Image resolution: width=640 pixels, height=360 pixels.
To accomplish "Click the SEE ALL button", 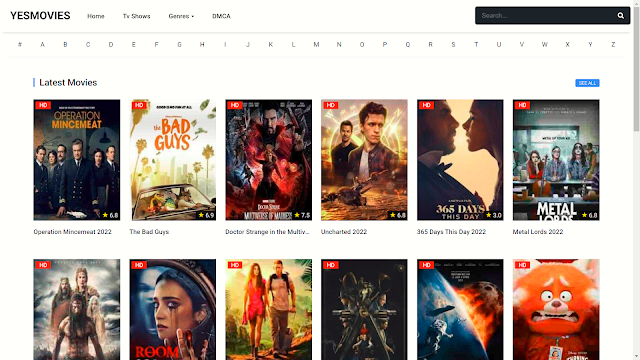I will point(587,83).
